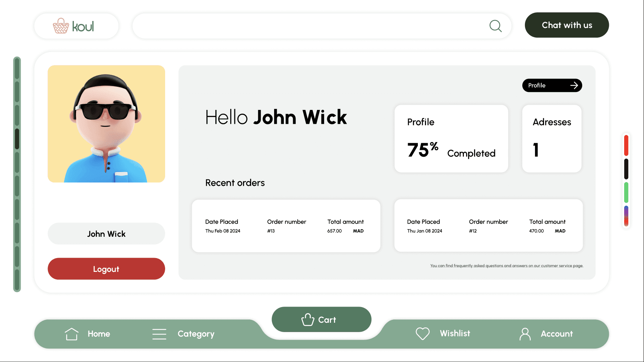
Task: Click the arrow icon on Profile button
Action: [x=574, y=86]
